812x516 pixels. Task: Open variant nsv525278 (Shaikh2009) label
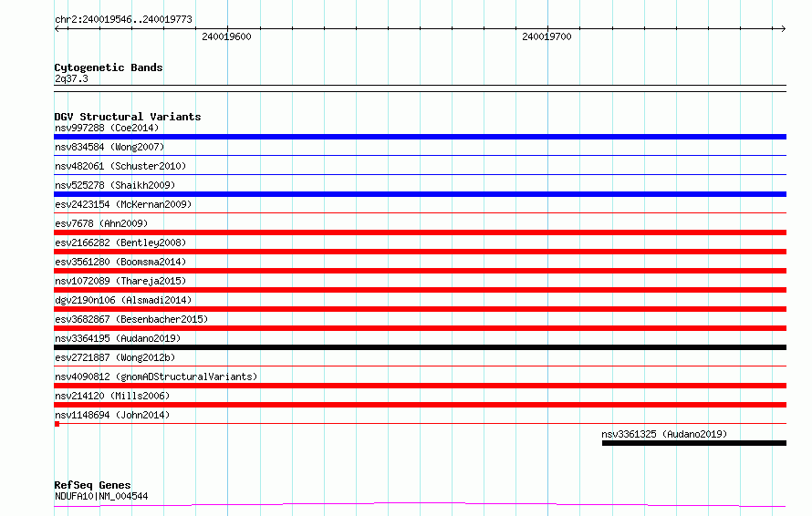click(115, 185)
